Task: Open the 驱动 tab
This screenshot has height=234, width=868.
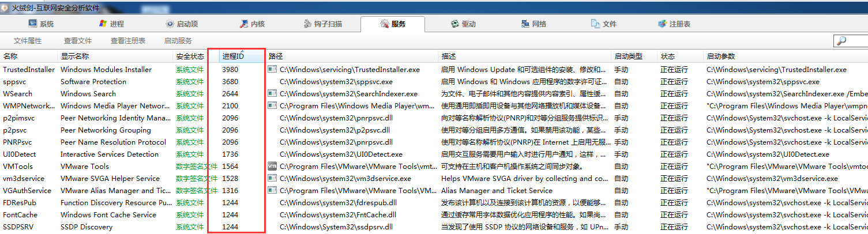Action: click(463, 24)
